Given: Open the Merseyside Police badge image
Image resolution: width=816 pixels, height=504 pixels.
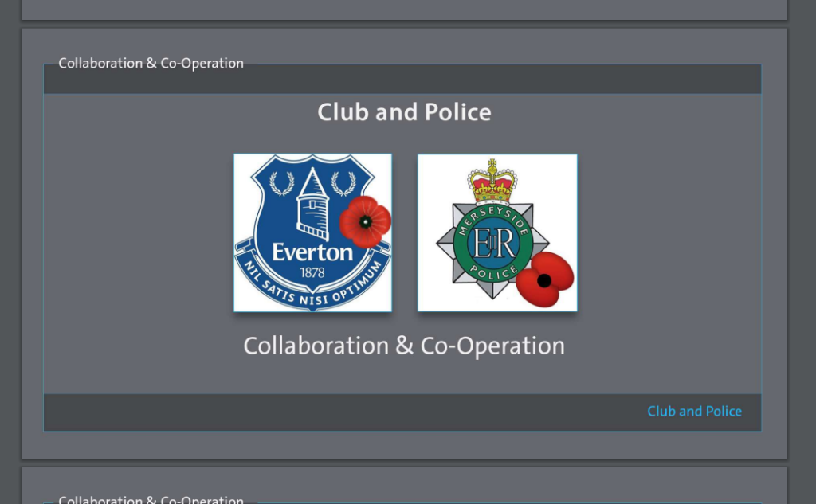Looking at the screenshot, I should [497, 232].
